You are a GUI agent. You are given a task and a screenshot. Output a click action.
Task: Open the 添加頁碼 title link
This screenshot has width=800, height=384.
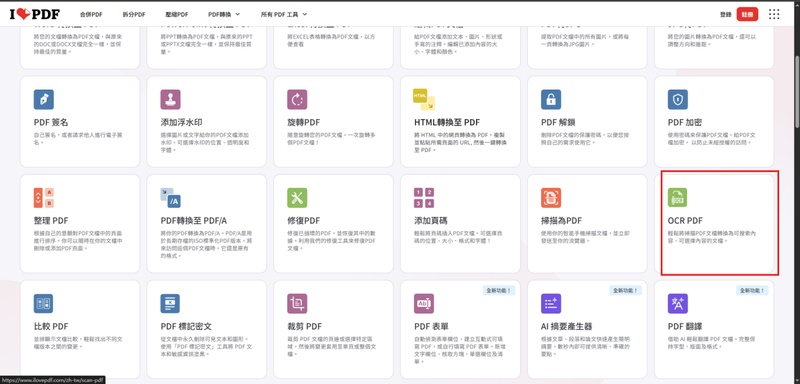[x=431, y=221]
